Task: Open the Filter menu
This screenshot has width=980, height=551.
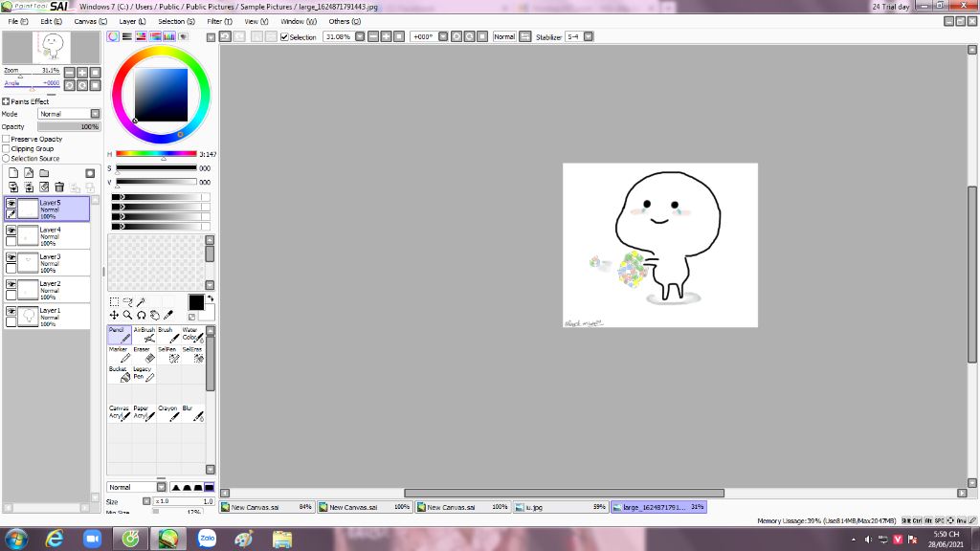Action: (219, 21)
